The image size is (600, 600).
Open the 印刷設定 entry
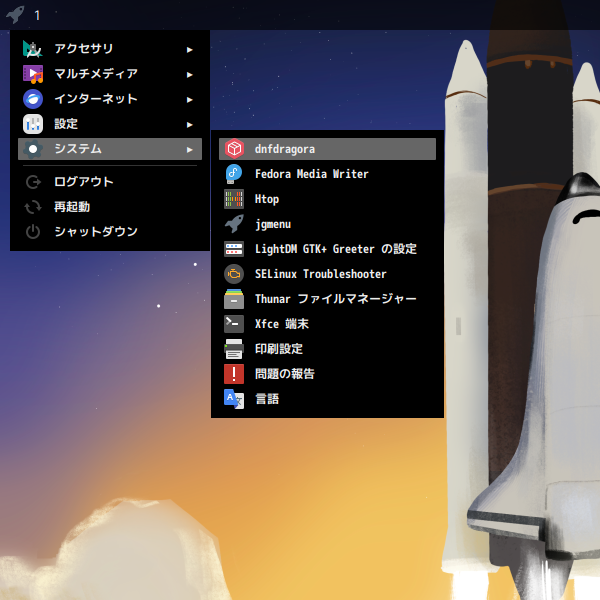click(x=327, y=349)
